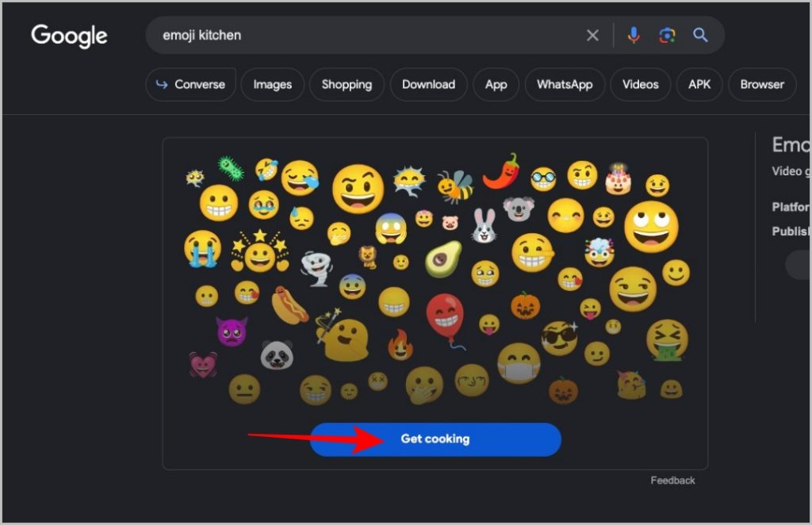Select the APK filter chip
Image resolution: width=812 pixels, height=525 pixels.
tap(699, 84)
